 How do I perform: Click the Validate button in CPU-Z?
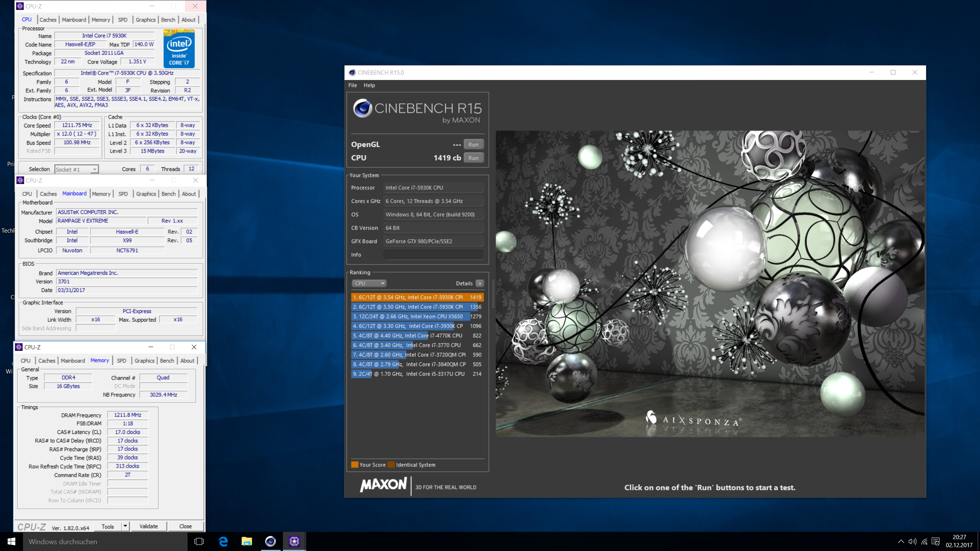[149, 527]
